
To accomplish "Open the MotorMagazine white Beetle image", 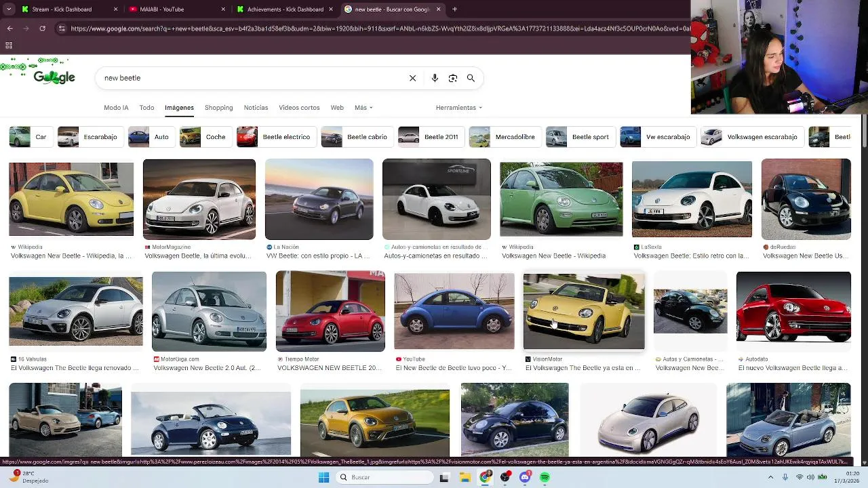I will (x=199, y=199).
